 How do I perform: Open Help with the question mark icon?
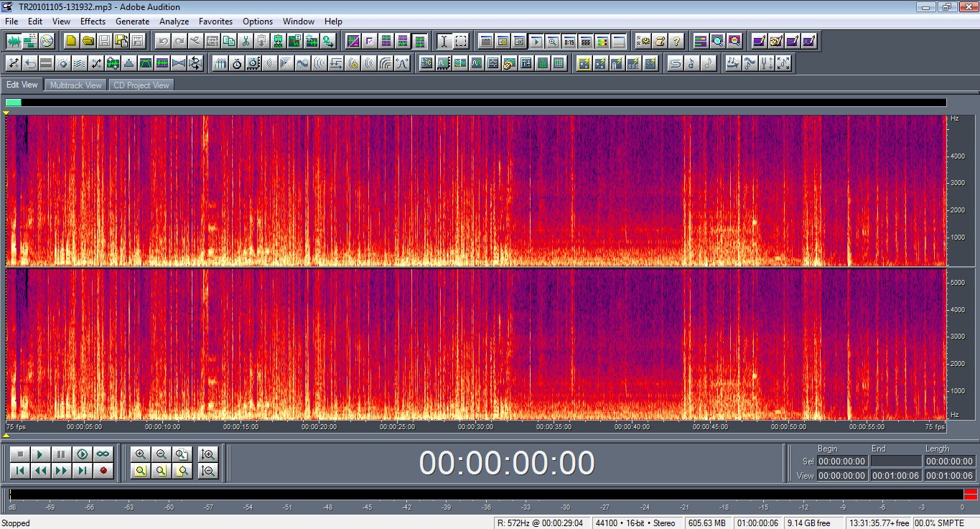point(676,41)
